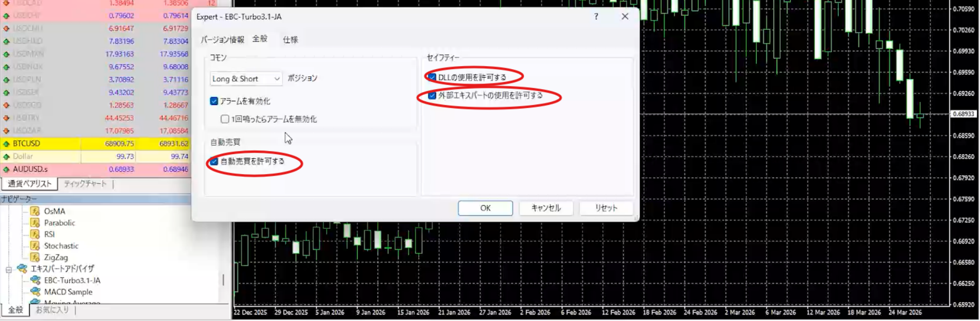The height and width of the screenshot is (321, 980).
Task: Click the Parabolic indicator icon
Action: pyautogui.click(x=35, y=223)
